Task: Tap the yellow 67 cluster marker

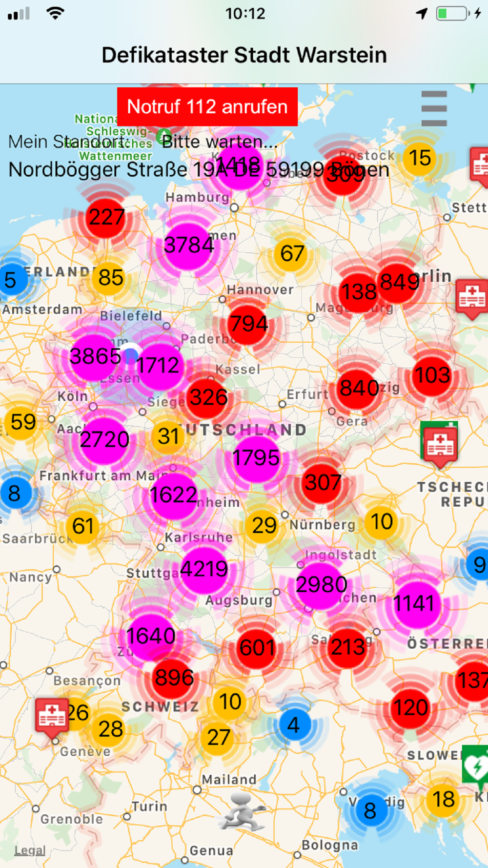Action: (292, 254)
